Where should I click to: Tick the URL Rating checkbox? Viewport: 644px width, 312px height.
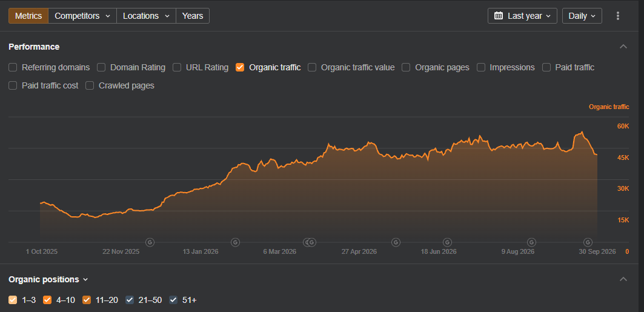coord(177,67)
